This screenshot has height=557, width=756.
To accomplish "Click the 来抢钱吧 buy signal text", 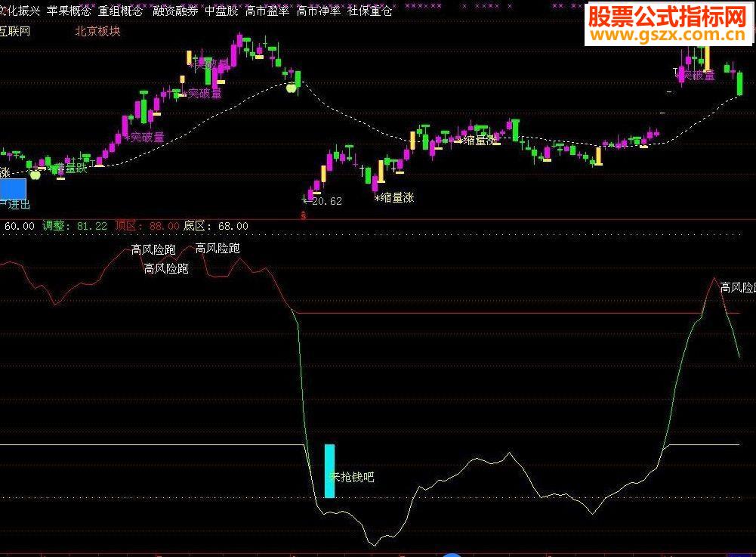I will click(x=351, y=477).
